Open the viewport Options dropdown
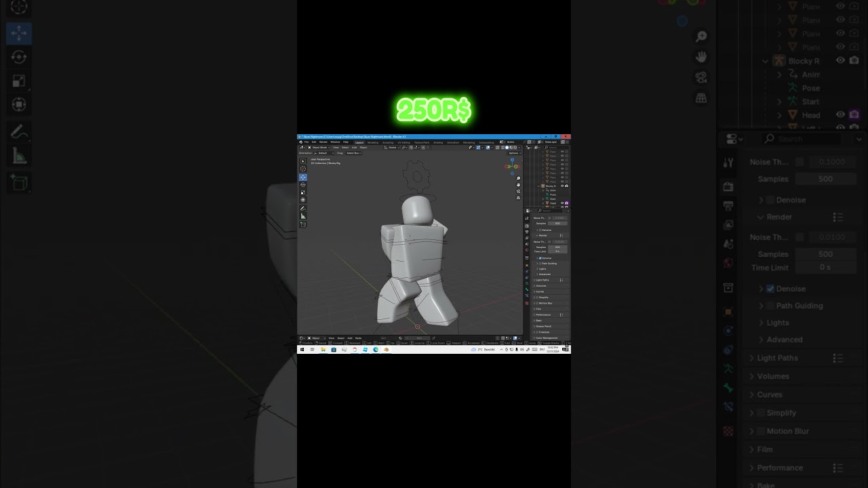This screenshot has height=488, width=868. (515, 153)
